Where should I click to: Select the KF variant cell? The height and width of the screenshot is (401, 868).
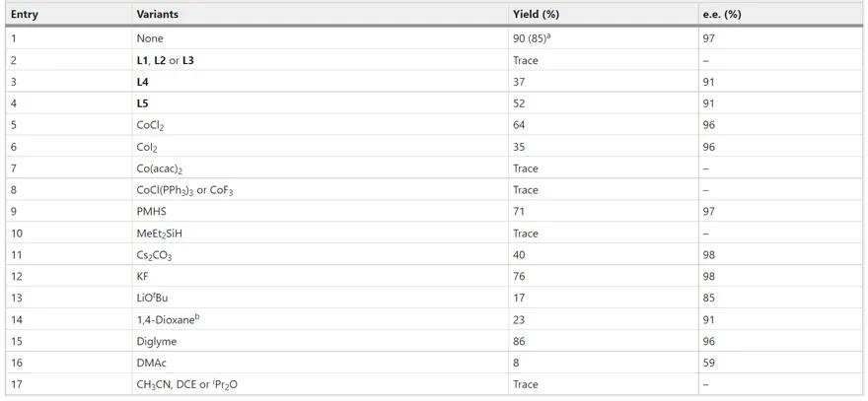tap(144, 277)
